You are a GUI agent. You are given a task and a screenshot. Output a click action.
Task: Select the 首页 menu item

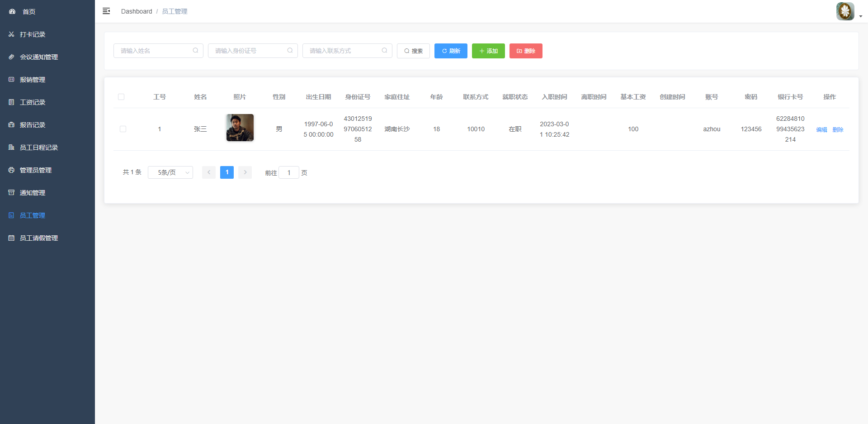[28, 11]
